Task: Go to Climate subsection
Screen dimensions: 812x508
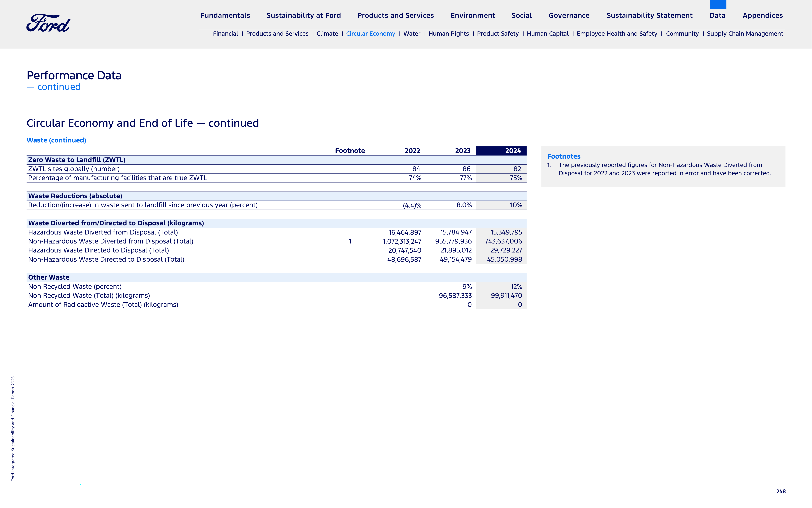Action: coord(327,34)
